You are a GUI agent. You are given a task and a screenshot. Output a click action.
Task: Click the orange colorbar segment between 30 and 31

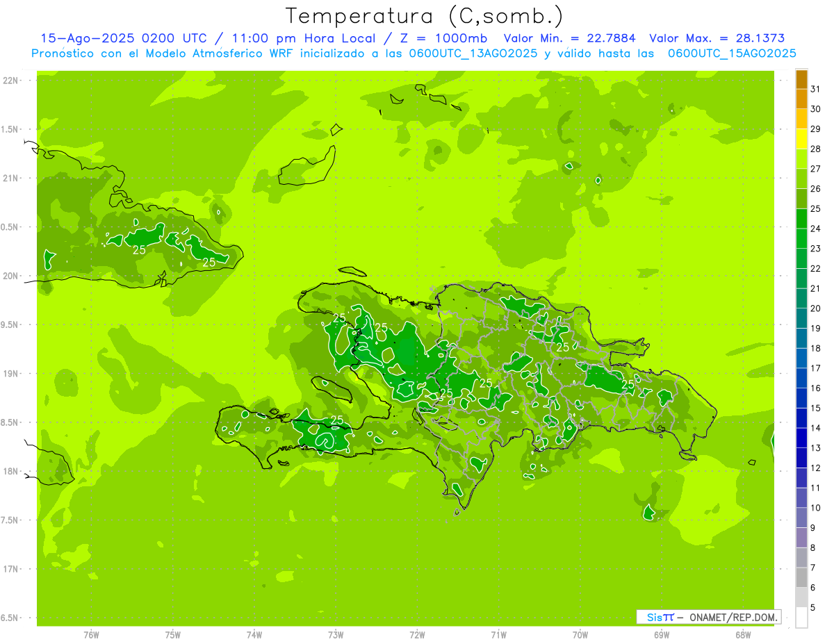pos(801,99)
